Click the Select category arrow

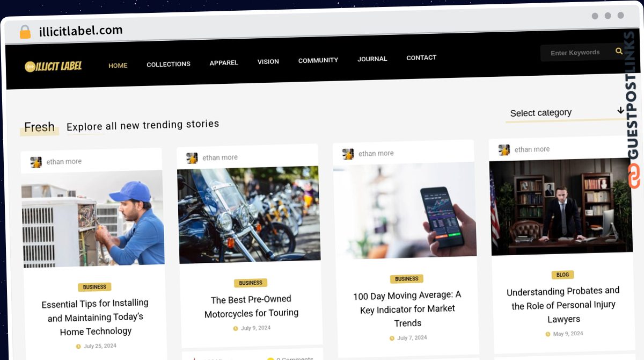click(x=620, y=110)
